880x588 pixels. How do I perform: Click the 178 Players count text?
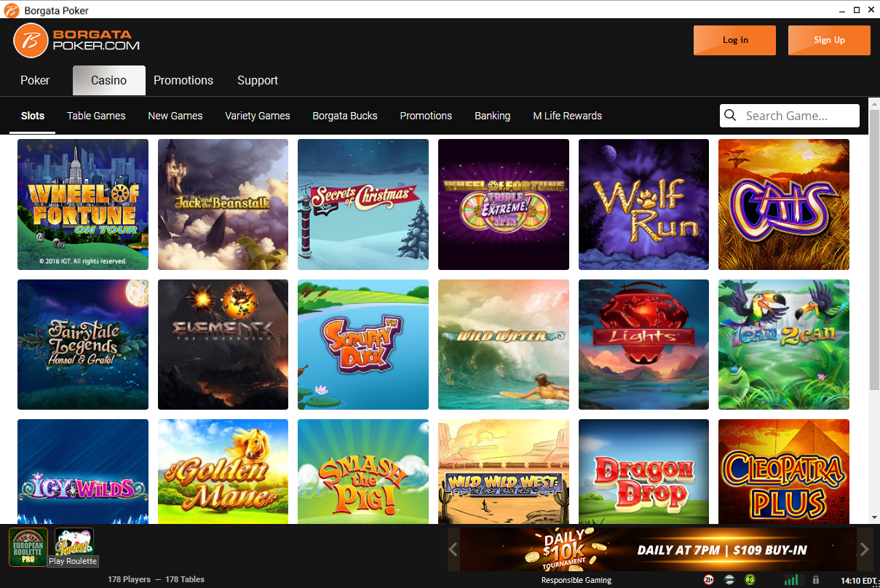[x=129, y=580]
